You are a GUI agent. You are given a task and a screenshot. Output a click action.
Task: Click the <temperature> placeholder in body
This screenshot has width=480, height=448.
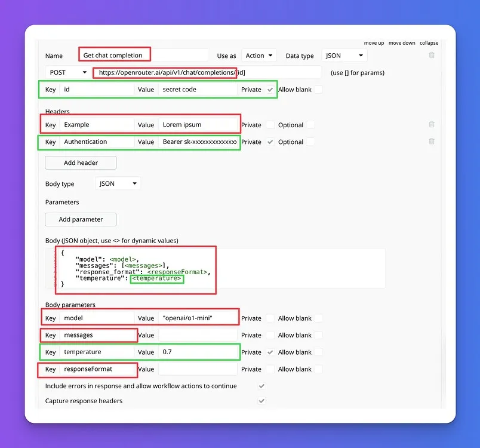[x=156, y=278]
